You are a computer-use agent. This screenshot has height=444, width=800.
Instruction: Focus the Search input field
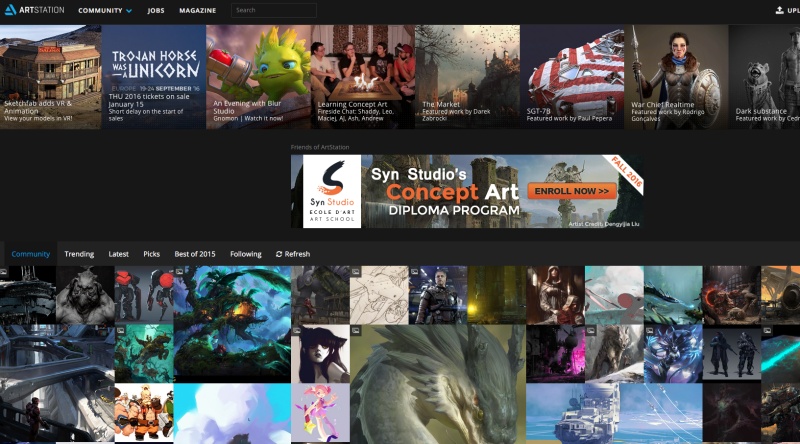tap(274, 10)
